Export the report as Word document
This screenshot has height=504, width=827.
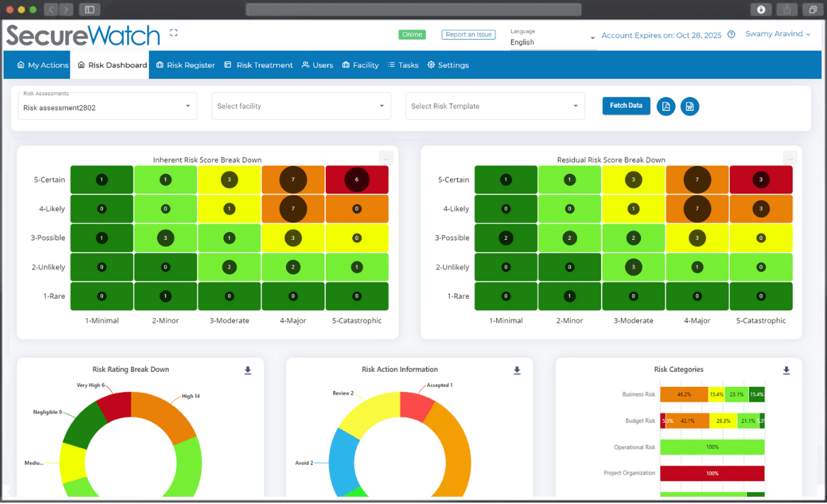coord(689,106)
